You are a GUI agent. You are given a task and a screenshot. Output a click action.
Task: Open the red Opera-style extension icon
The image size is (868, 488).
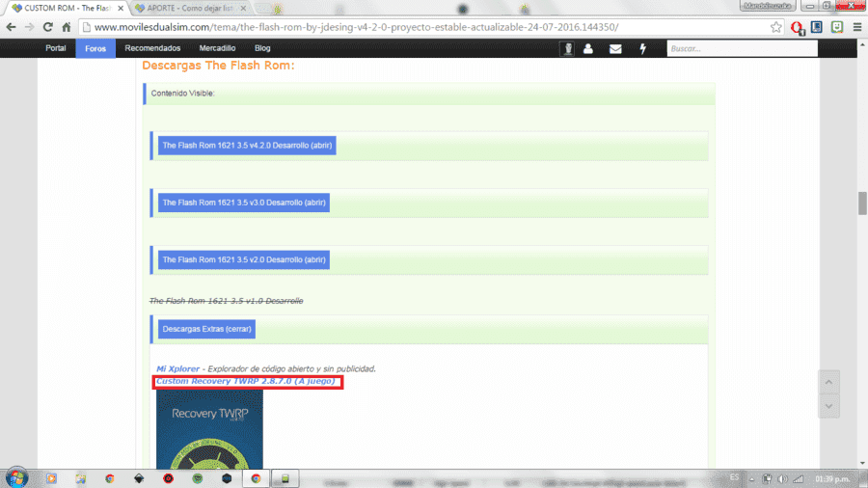[798, 28]
